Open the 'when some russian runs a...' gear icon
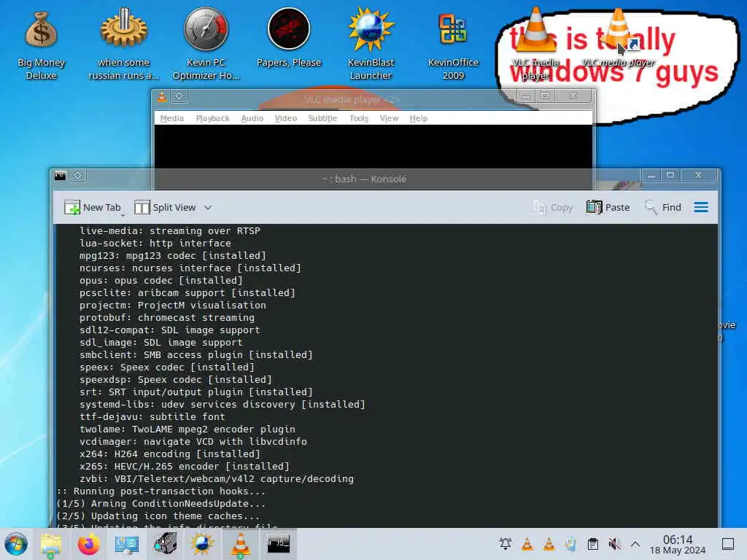 click(123, 44)
